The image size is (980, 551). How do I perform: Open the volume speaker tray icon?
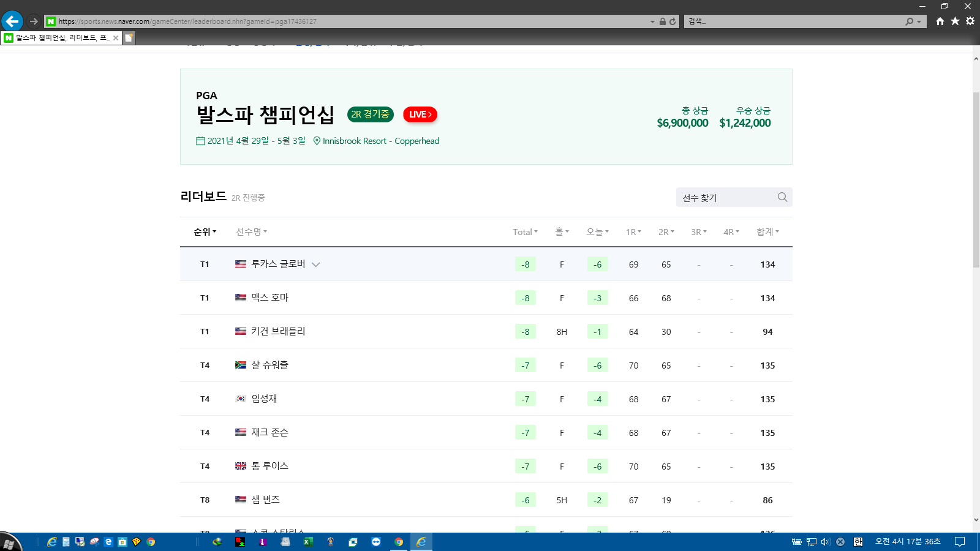point(826,542)
